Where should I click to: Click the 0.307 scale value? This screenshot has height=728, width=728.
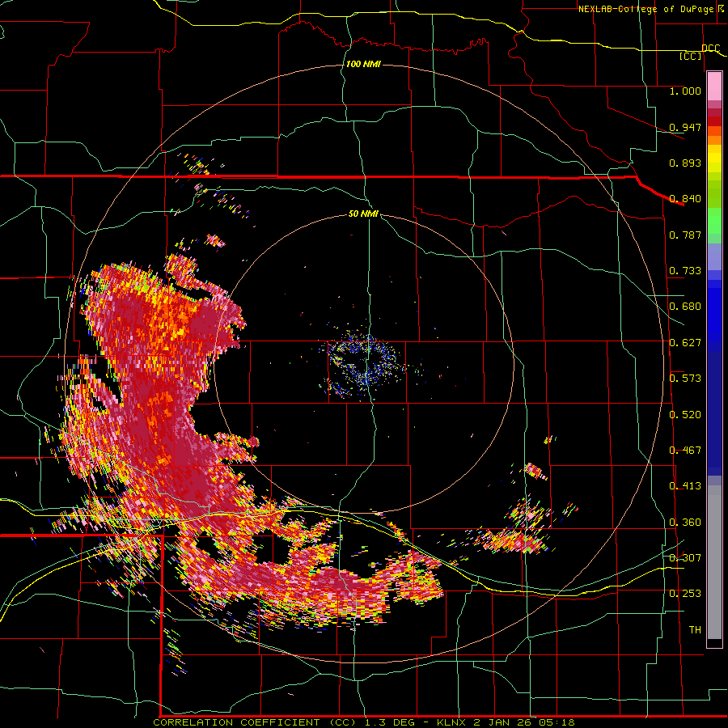tap(685, 557)
